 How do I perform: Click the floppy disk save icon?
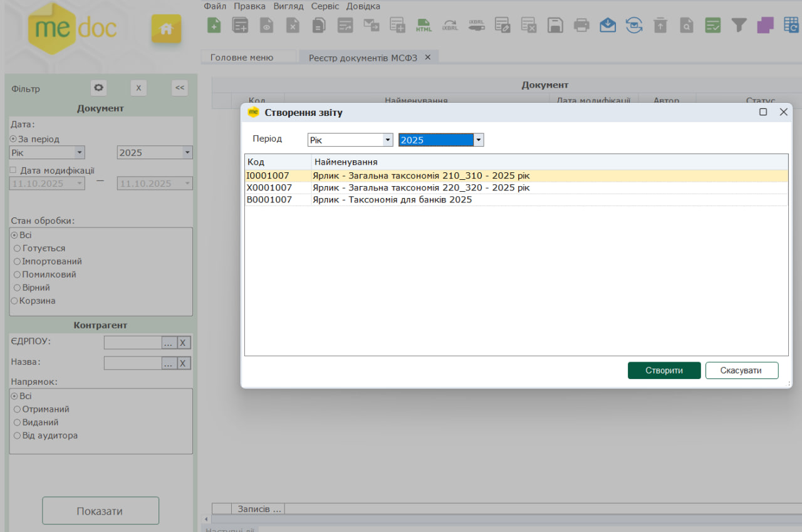tap(555, 25)
